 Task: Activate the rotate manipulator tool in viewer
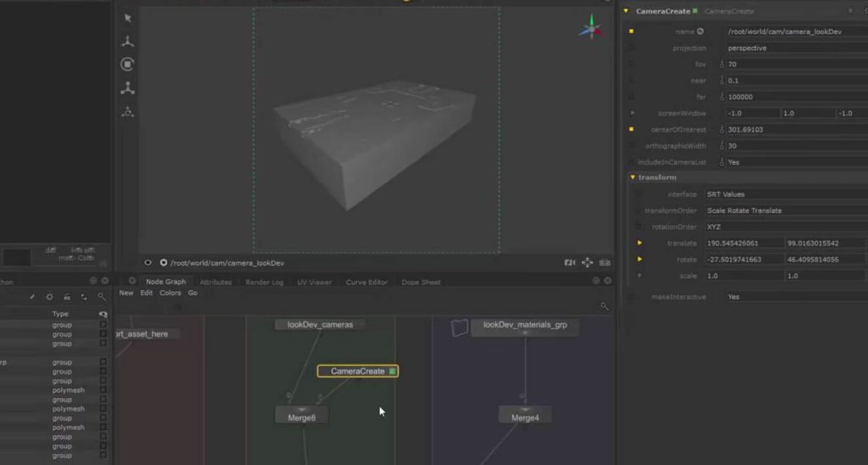tap(127, 64)
